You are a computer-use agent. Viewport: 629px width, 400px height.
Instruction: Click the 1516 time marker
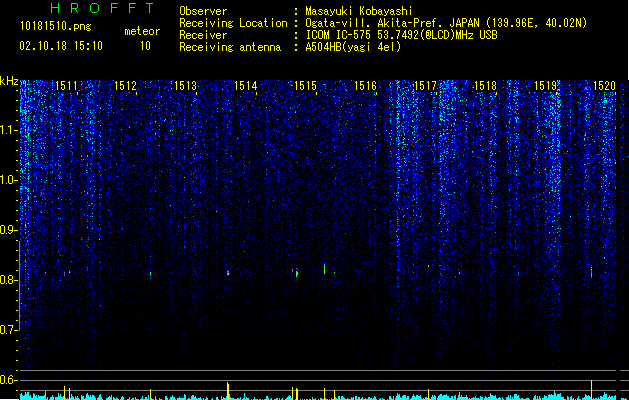click(365, 85)
